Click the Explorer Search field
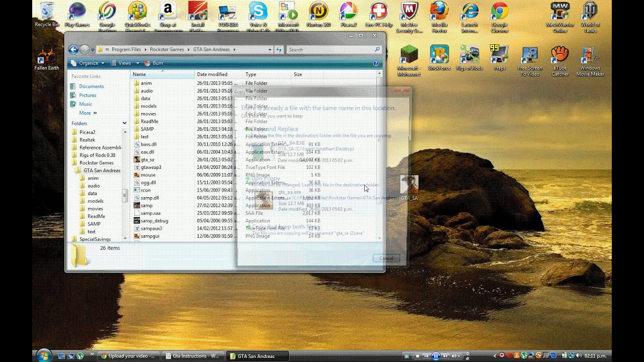The image size is (644, 362). click(x=334, y=50)
